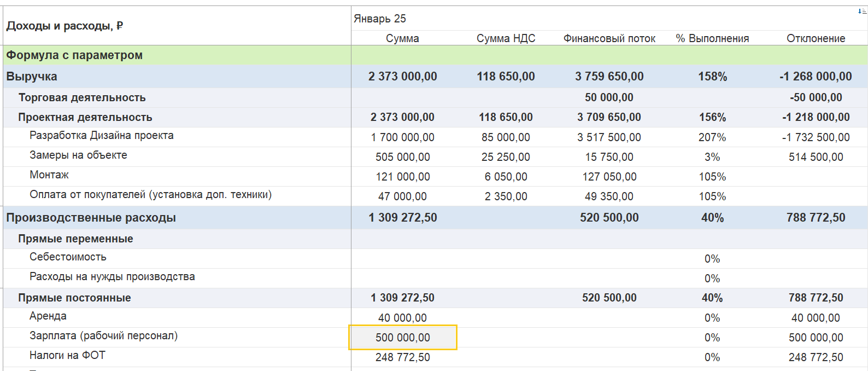Select the Производственные расходы row label
The height and width of the screenshot is (371, 868).
coord(91,218)
